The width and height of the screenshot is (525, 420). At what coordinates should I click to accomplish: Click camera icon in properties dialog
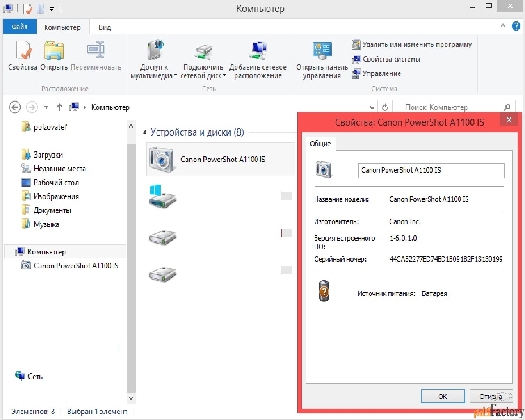pos(324,169)
